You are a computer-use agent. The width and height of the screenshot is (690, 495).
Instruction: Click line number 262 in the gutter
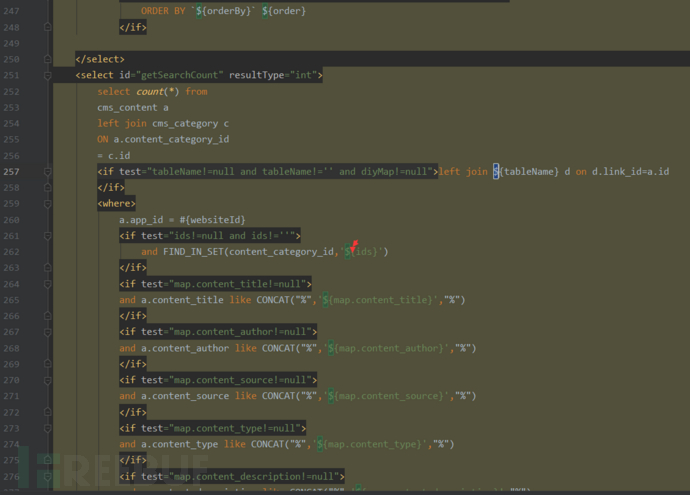point(14,251)
